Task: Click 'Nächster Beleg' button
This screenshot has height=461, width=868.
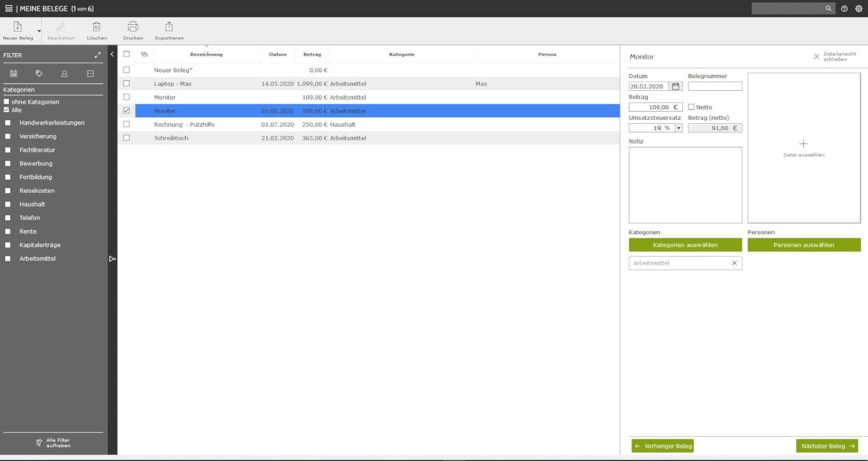Action: click(827, 446)
